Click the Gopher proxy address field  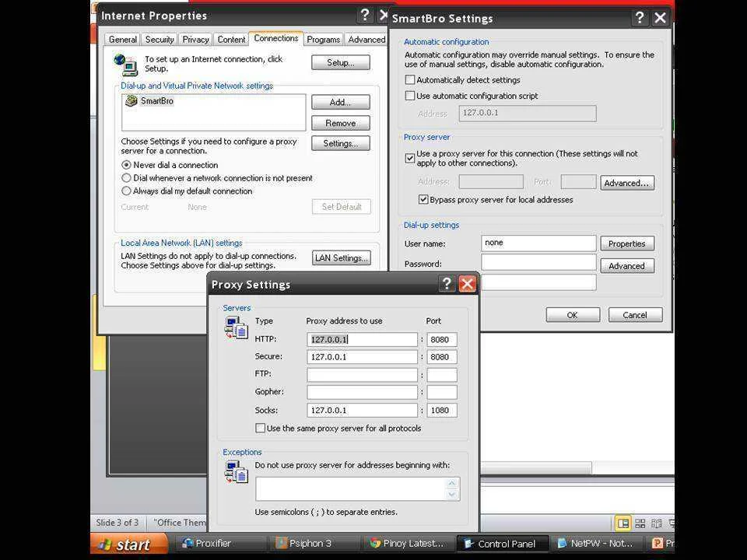362,392
